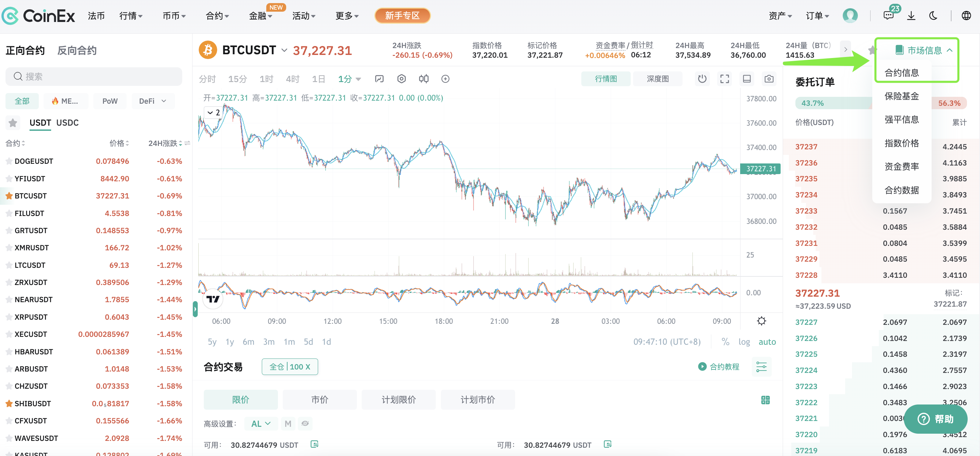Screen dimensions: 980x456
Task: Expand the 币币 menu dropdown
Action: (x=174, y=15)
